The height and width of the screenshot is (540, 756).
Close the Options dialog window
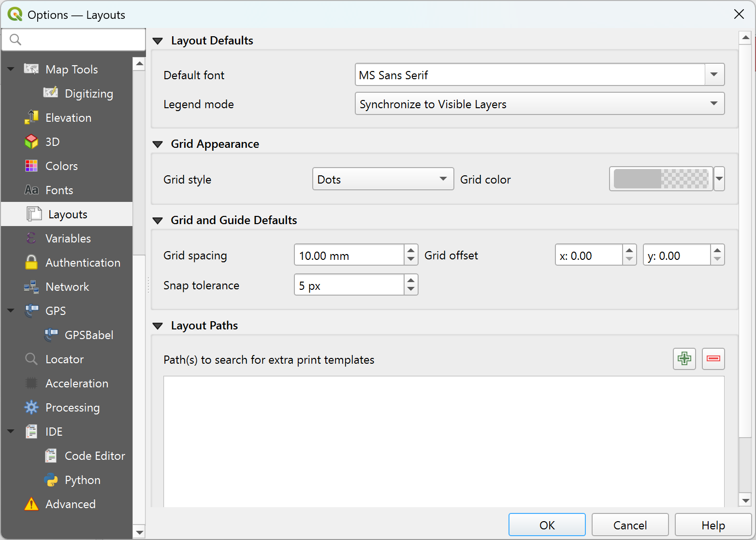pos(739,14)
